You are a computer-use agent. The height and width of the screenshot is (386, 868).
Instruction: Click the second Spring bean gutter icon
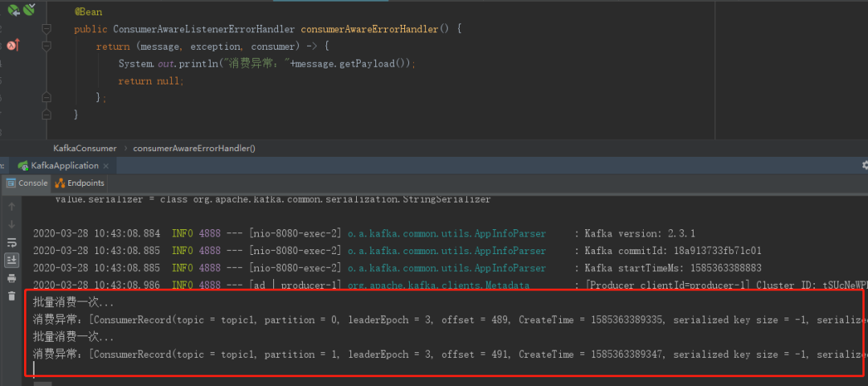pos(30,10)
